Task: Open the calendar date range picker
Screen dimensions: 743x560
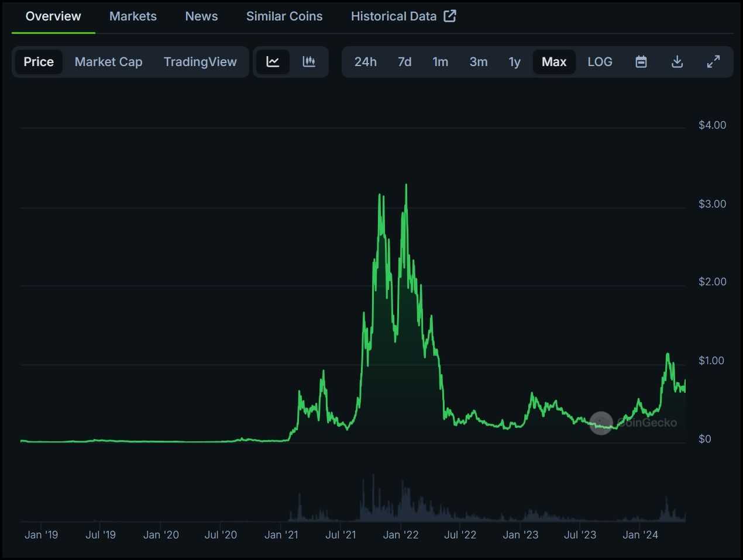Action: pos(641,61)
